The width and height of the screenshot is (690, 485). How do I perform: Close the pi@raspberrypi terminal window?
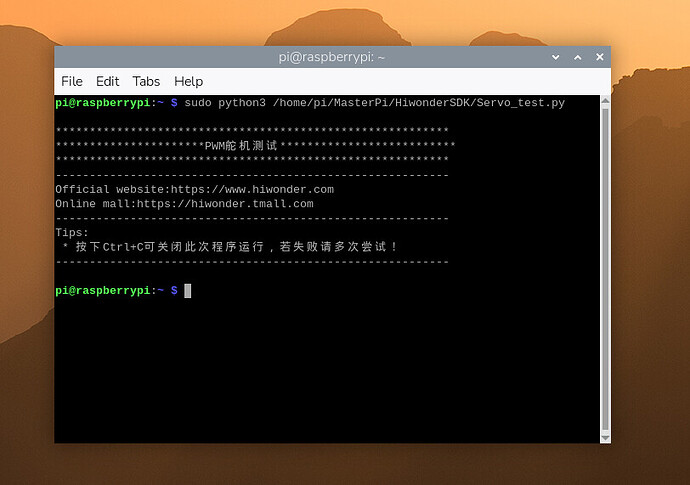point(599,57)
